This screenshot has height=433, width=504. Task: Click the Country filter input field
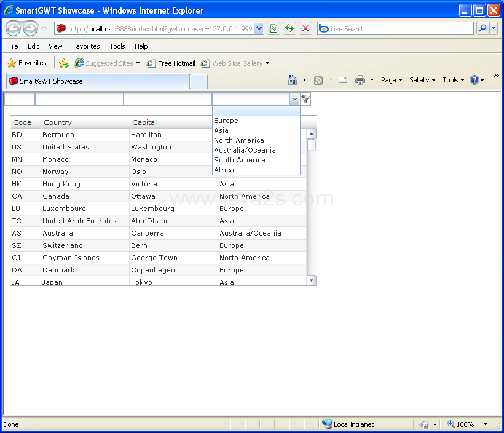click(x=79, y=99)
